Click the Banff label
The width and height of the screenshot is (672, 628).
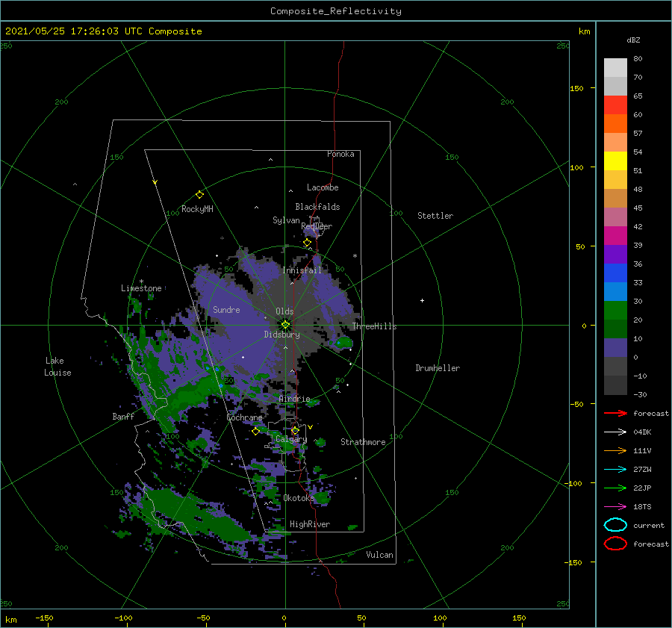point(123,416)
